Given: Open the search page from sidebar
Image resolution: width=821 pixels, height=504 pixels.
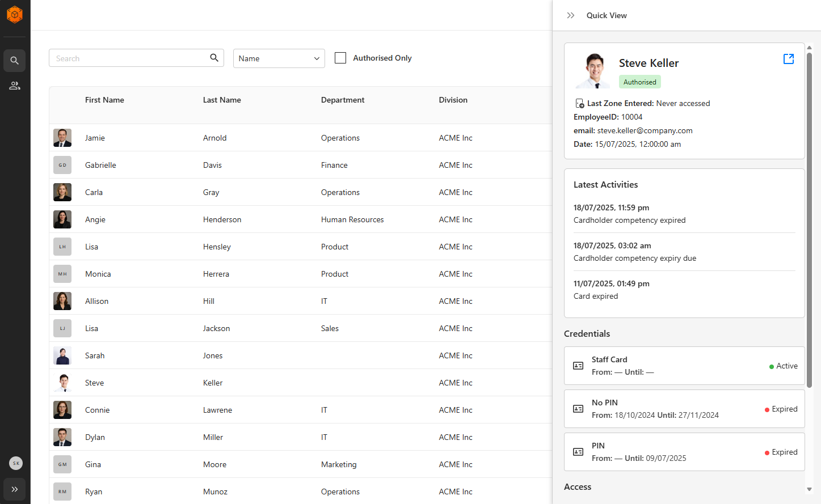Looking at the screenshot, I should 15,61.
